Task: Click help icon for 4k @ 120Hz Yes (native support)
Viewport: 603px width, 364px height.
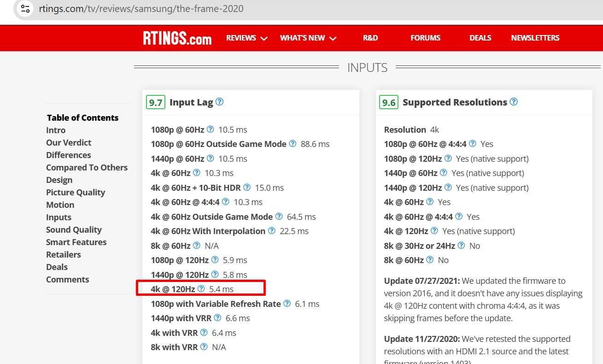Action: pyautogui.click(x=434, y=231)
